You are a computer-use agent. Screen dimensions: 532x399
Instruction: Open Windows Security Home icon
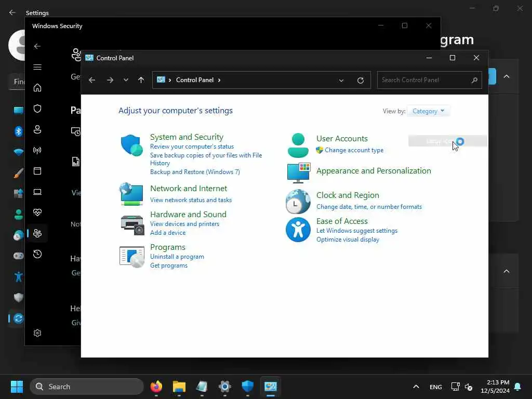37,87
